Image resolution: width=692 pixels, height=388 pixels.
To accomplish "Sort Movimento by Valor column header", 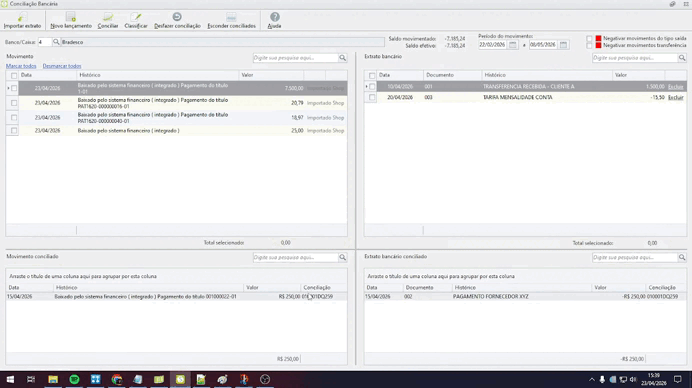I will click(271, 75).
